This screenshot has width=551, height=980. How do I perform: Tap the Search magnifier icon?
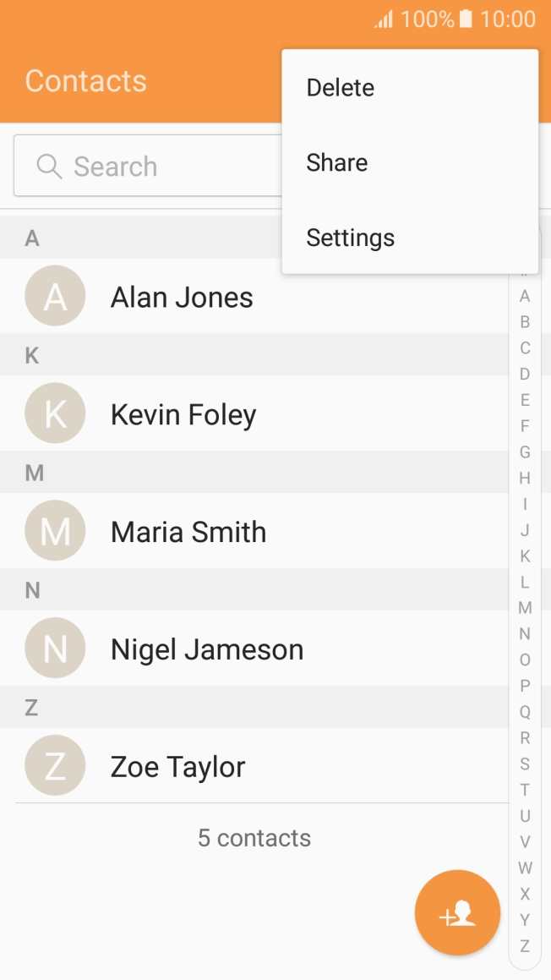(x=49, y=166)
